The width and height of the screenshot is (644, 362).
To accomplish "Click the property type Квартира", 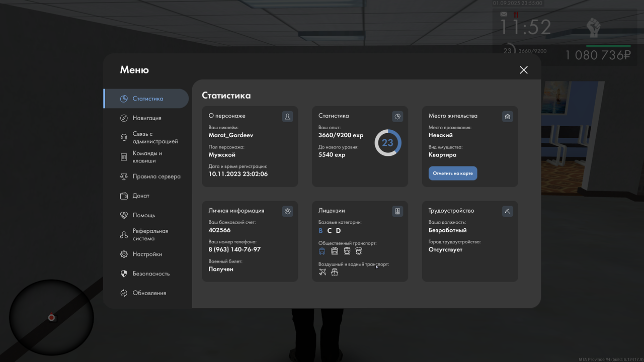I will 443,155.
